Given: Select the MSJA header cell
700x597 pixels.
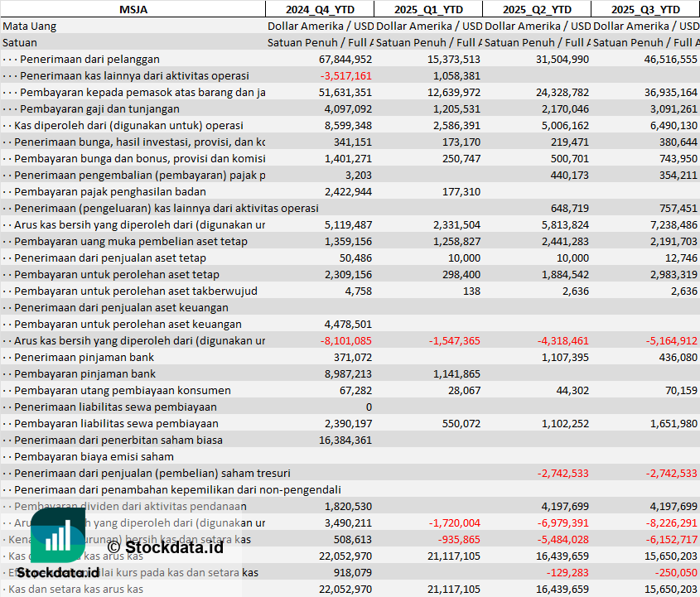Looking at the screenshot, I should click(x=133, y=9).
